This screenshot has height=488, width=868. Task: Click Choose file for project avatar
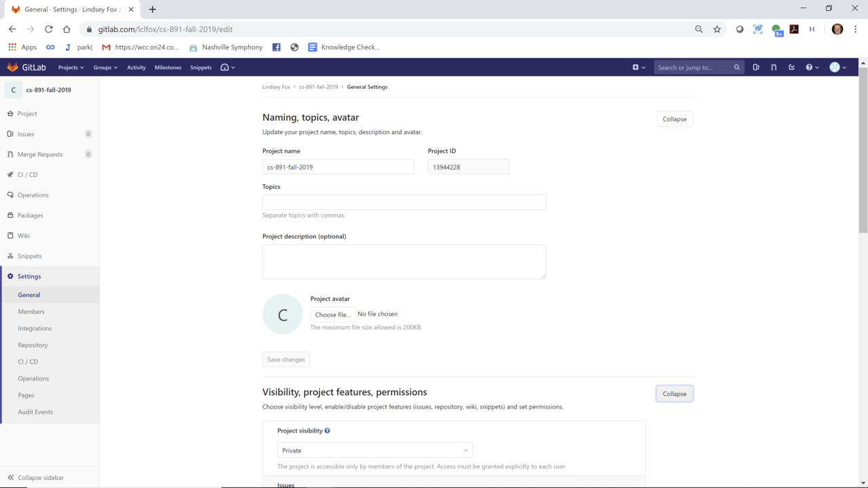[x=332, y=314]
